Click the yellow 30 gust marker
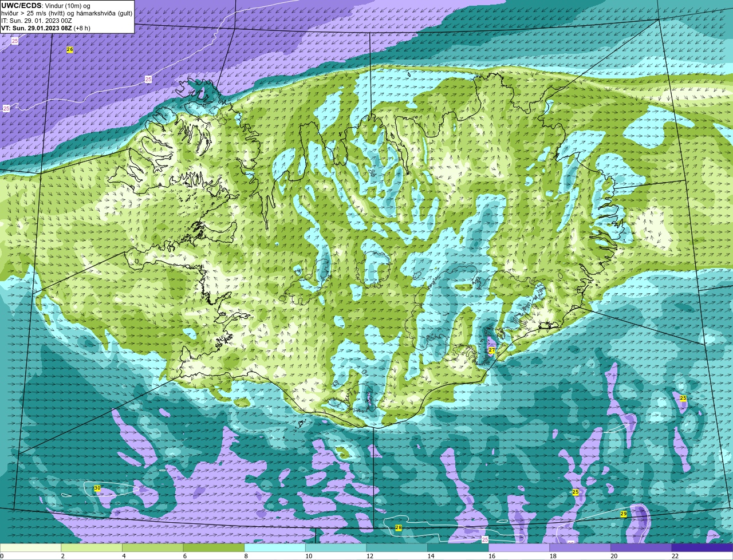The height and width of the screenshot is (560, 733). 97,488
